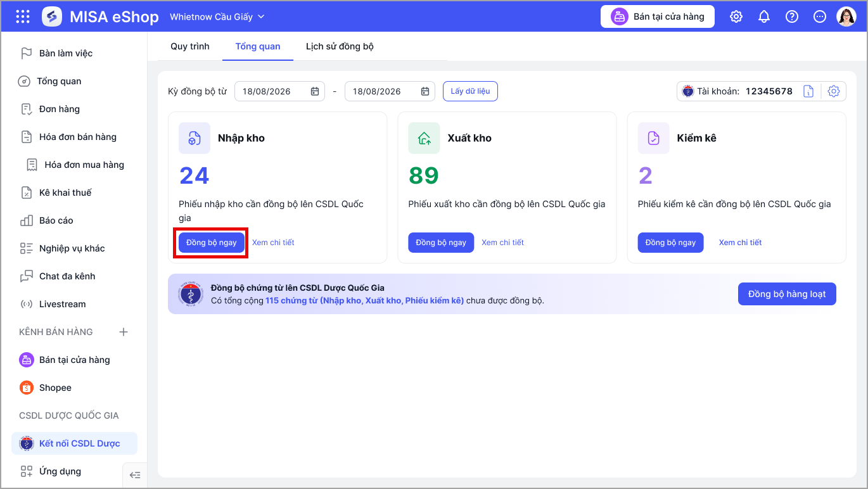Click the Kiểm kê count 2
The width and height of the screenshot is (868, 489).
tap(646, 175)
